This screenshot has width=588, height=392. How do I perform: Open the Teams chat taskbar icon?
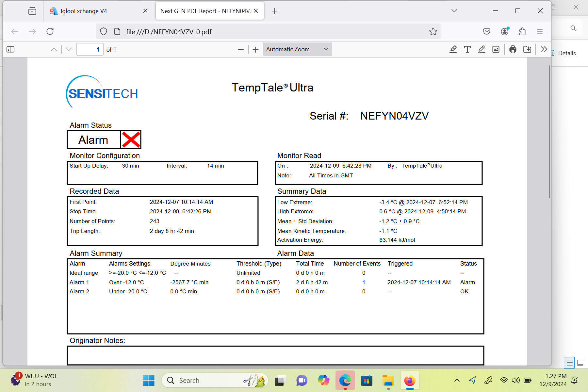tap(302, 381)
